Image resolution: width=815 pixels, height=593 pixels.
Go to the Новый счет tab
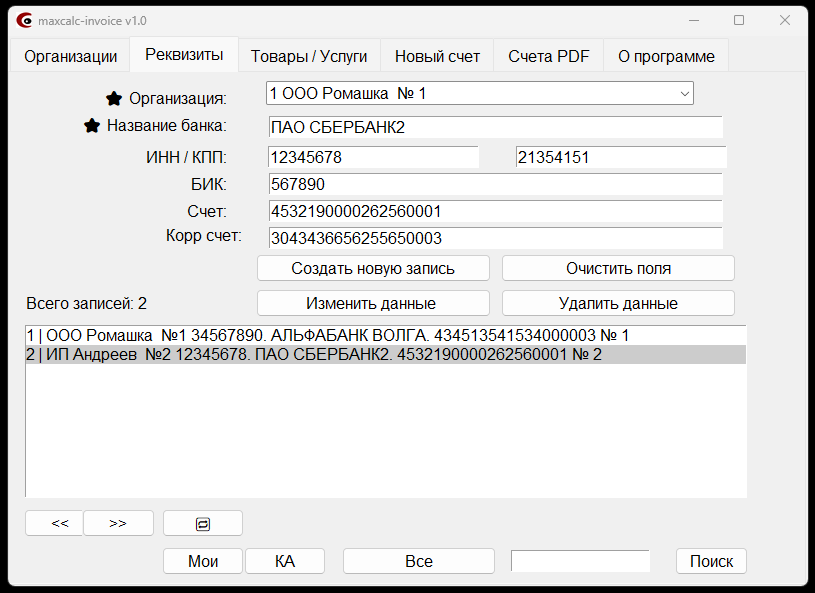(437, 56)
